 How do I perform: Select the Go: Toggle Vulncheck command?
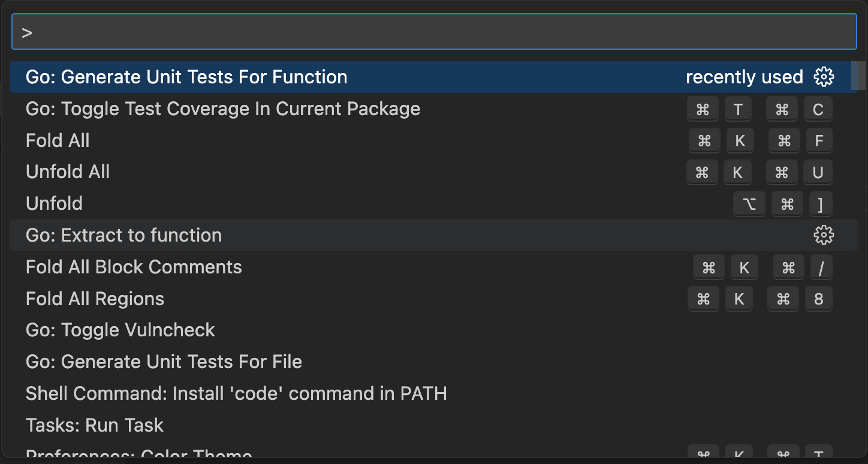tap(120, 330)
